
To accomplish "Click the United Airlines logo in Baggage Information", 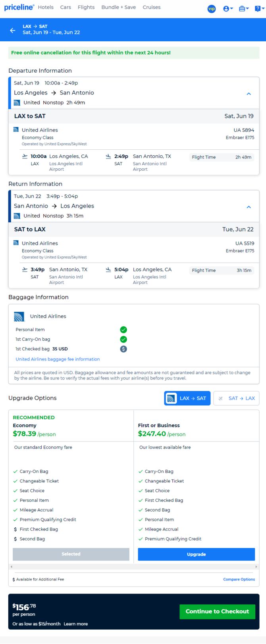I will [19, 316].
